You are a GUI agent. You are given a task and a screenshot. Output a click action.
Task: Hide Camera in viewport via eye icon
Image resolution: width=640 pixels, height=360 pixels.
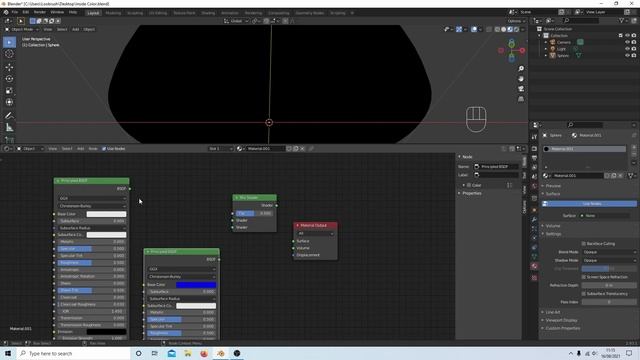pyautogui.click(x=627, y=42)
